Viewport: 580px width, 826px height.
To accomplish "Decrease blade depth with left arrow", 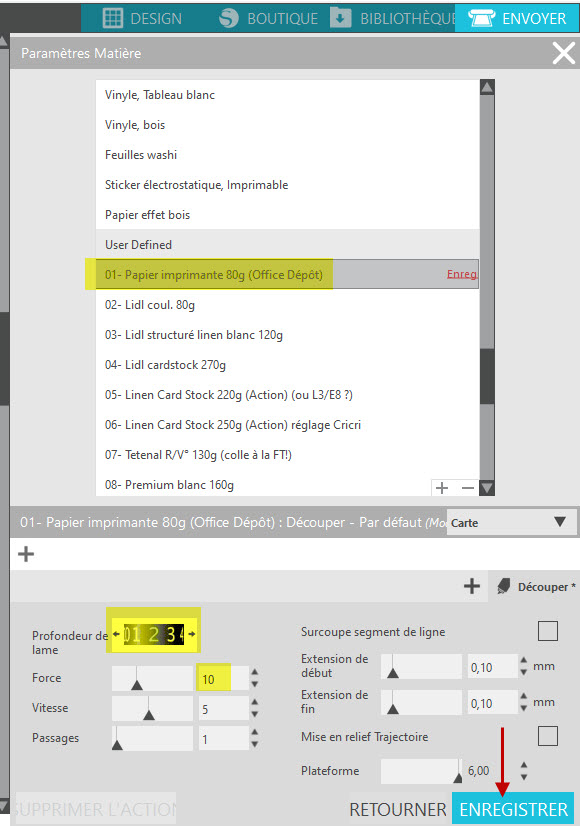I will (116, 634).
